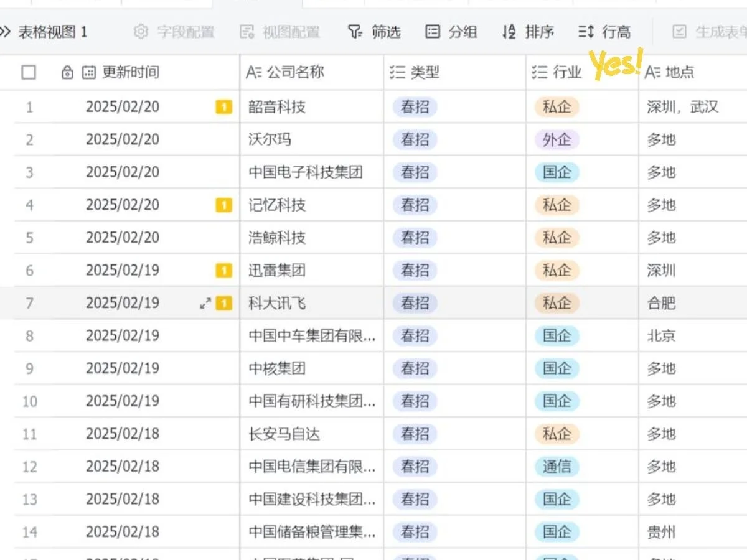Open the 筛选 filter menu
This screenshot has width=747, height=560.
pos(374,32)
